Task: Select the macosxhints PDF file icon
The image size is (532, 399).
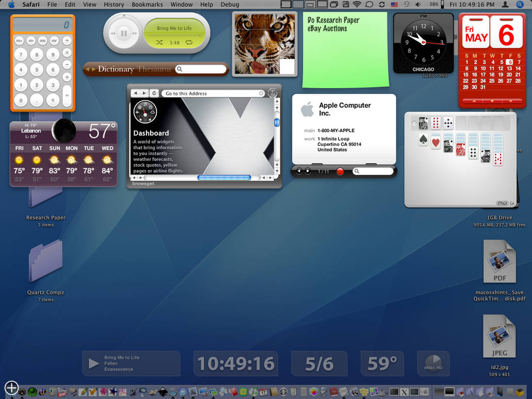Action: point(500,261)
